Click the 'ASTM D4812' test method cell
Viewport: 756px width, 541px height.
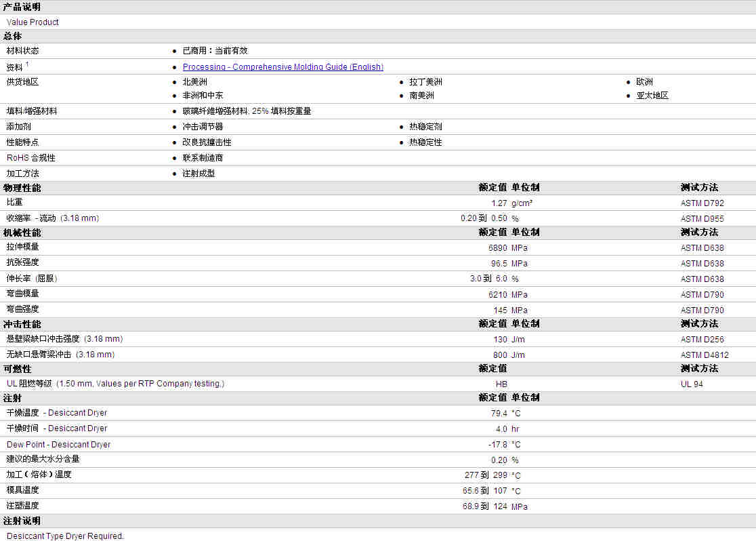point(705,355)
